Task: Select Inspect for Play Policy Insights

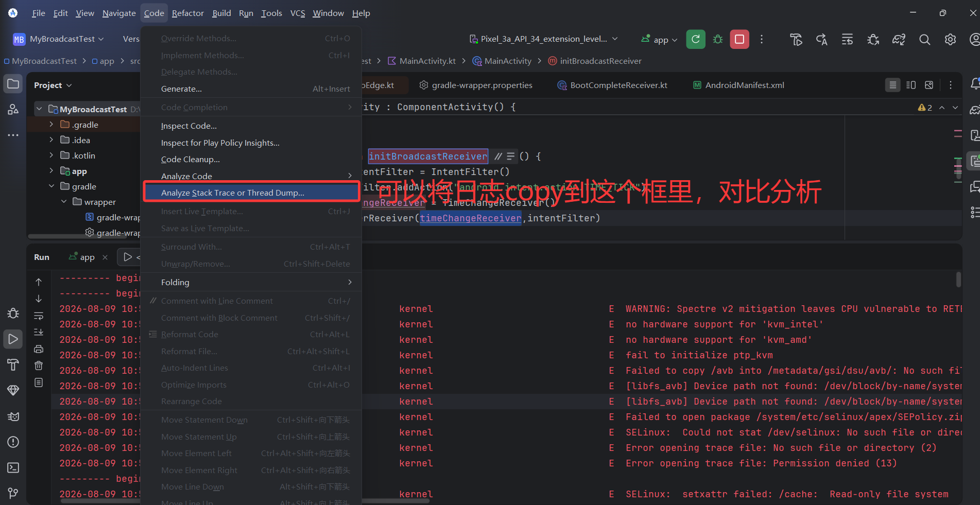Action: point(251,143)
